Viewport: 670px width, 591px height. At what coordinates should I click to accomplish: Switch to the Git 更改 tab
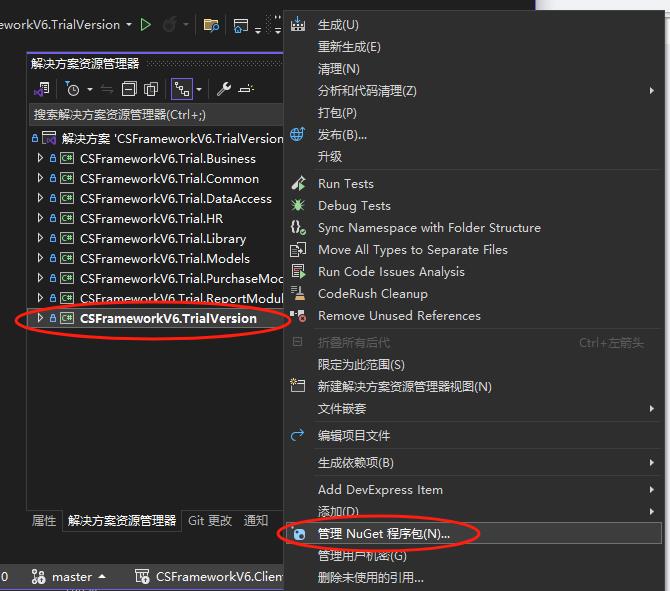pos(210,520)
